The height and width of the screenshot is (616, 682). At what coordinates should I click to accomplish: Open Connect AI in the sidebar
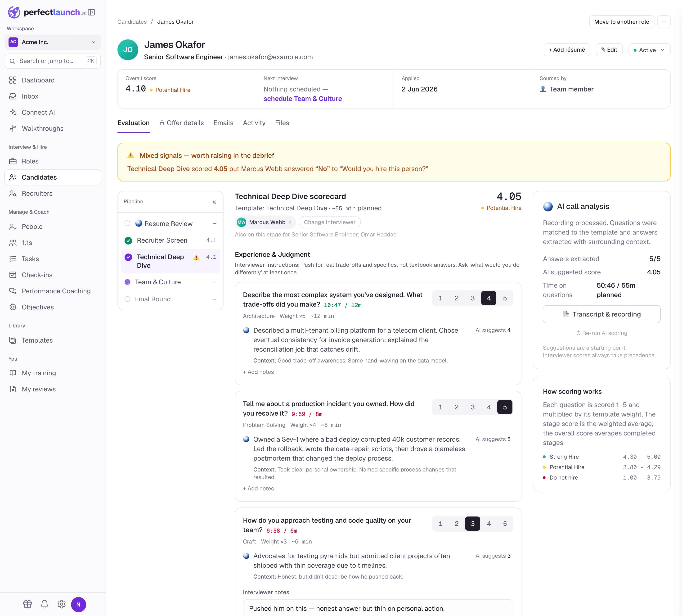53,112
